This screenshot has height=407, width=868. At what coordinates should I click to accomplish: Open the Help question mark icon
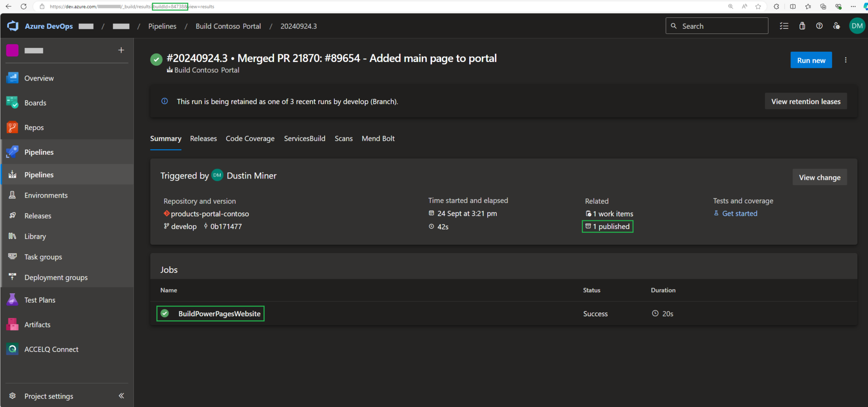pyautogui.click(x=819, y=26)
